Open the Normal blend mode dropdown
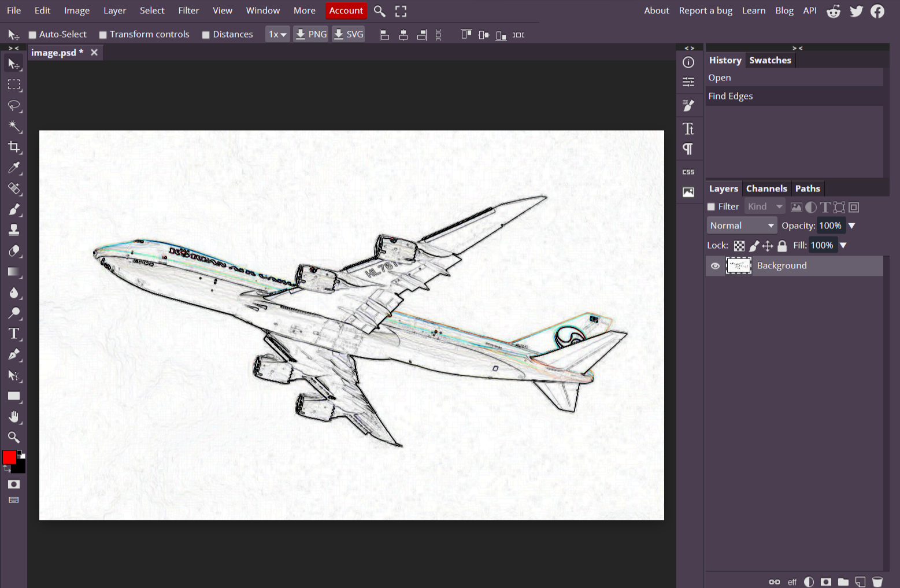The width and height of the screenshot is (900, 588). click(x=742, y=225)
